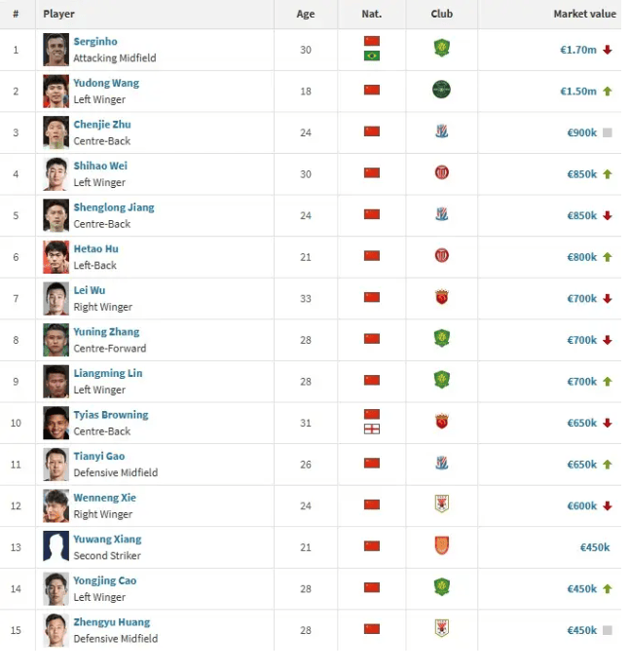This screenshot has width=630, height=672.
Task: Open Tianyi Gao's player profile link
Action: 99,456
